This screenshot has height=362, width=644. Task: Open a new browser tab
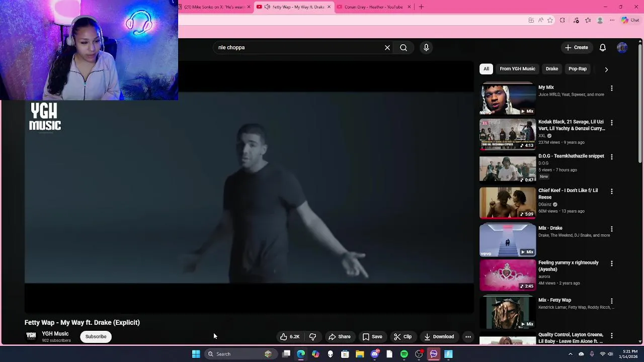[421, 7]
